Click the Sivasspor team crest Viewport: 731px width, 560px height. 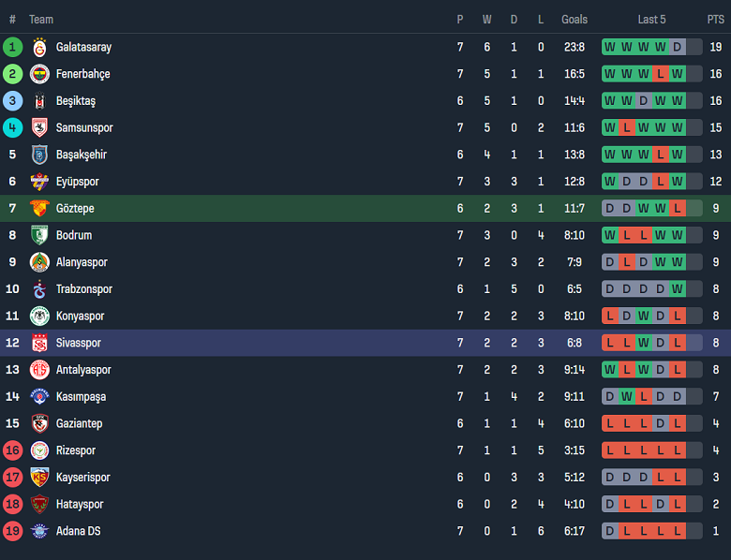(39, 343)
